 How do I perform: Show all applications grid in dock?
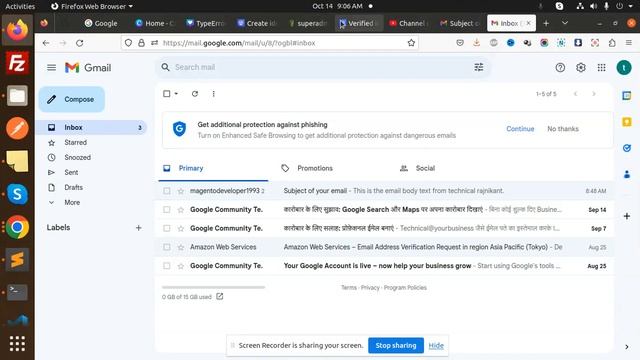tap(17, 344)
